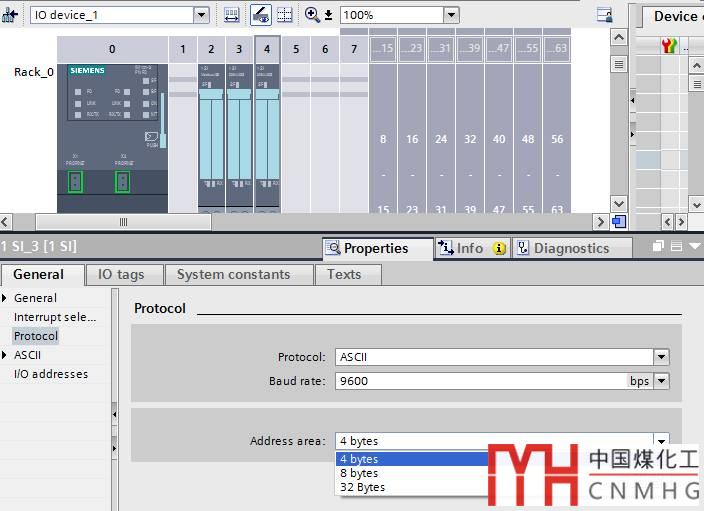Click colored tools icon in device overview
The height and width of the screenshot is (511, 704).
669,46
